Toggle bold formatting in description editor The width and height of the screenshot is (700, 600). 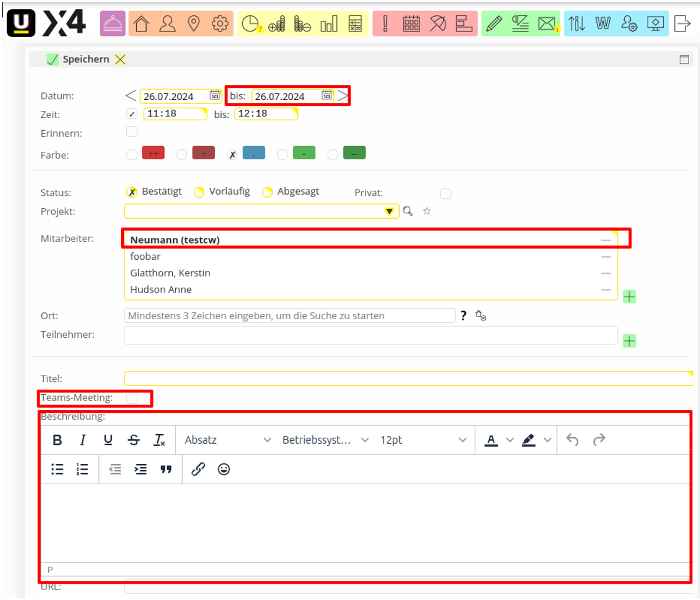[57, 440]
